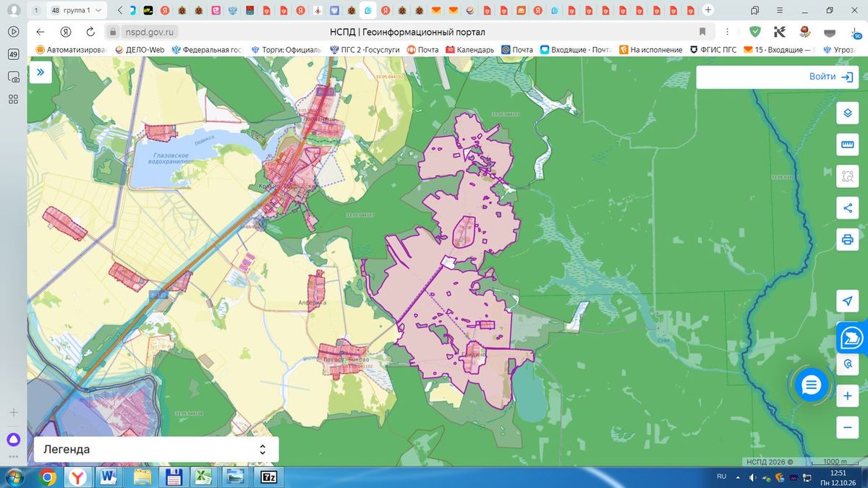The width and height of the screenshot is (868, 488).
Task: Open the chat assistant bubble icon
Action: (x=811, y=385)
